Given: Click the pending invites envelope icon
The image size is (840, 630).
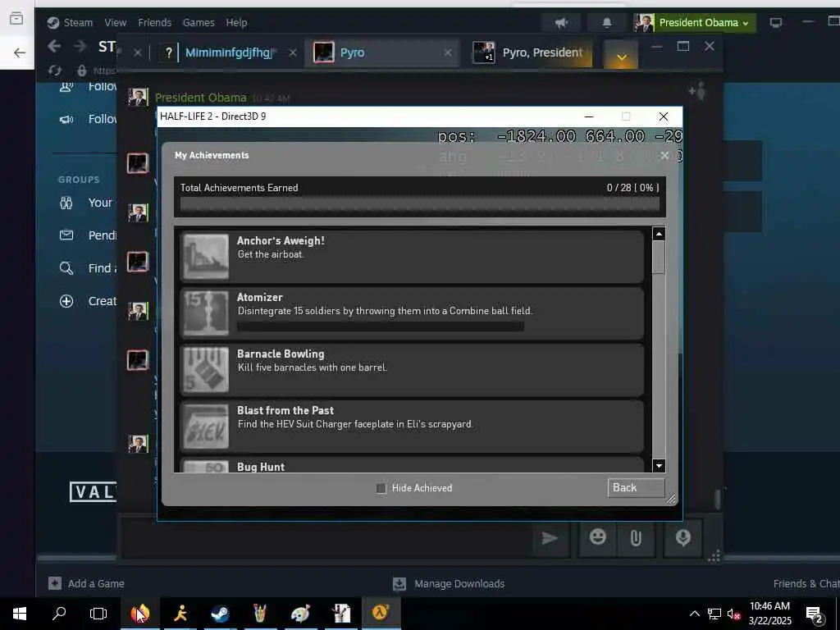Looking at the screenshot, I should (66, 235).
